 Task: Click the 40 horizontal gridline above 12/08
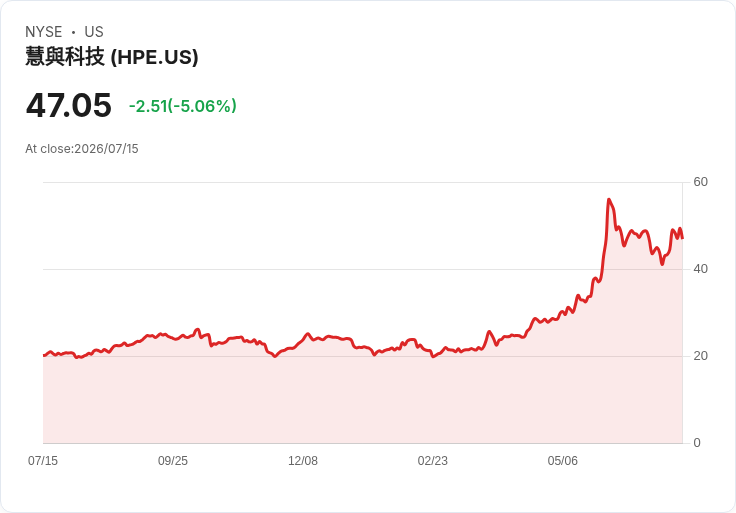303,269
